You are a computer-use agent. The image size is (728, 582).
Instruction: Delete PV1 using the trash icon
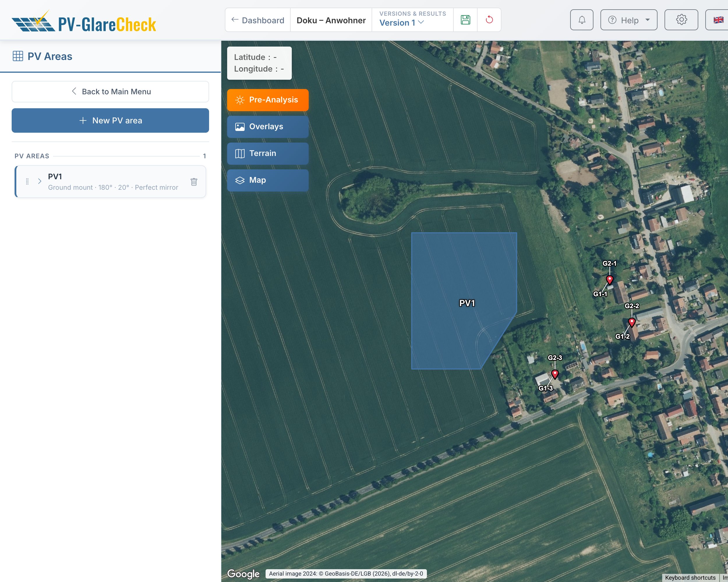click(194, 182)
